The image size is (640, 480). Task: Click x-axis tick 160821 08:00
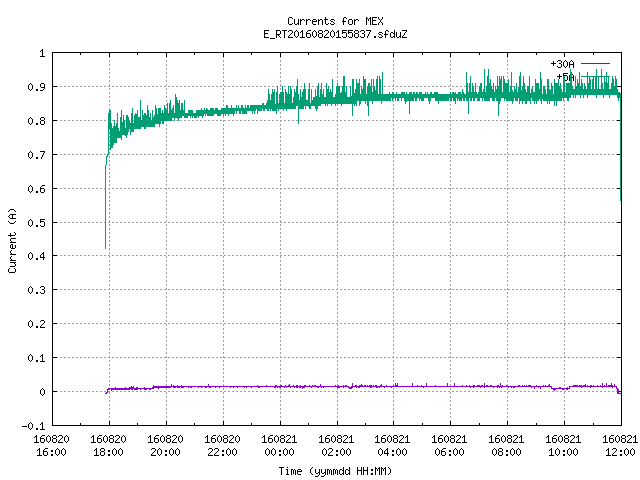coord(507,445)
